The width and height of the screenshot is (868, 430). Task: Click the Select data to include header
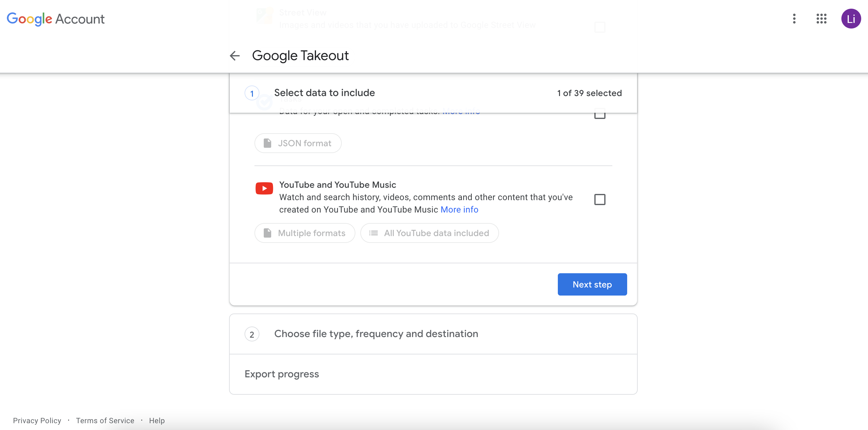pyautogui.click(x=324, y=93)
